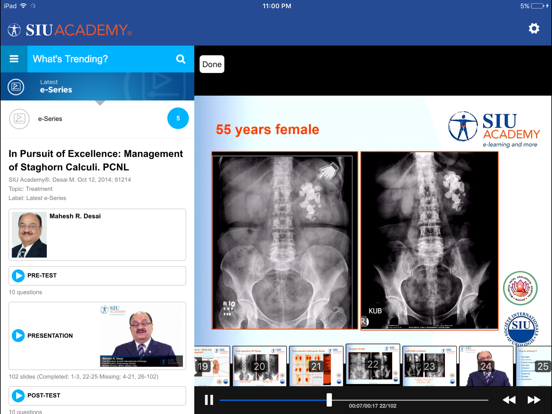Tap the KUB X-ray image on slide
This screenshot has height=414, width=552.
click(429, 241)
